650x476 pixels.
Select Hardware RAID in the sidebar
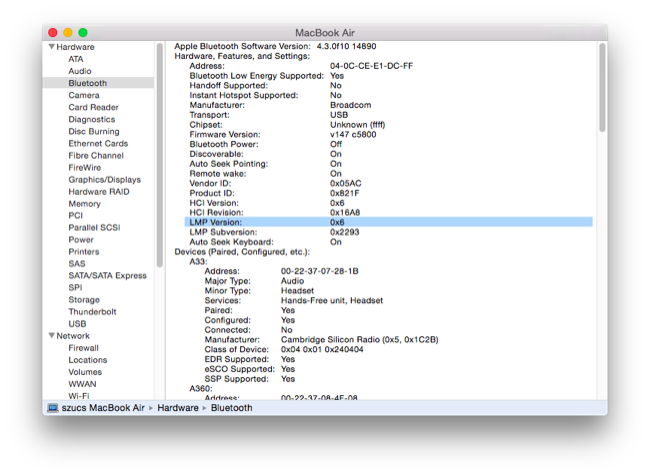coord(99,191)
